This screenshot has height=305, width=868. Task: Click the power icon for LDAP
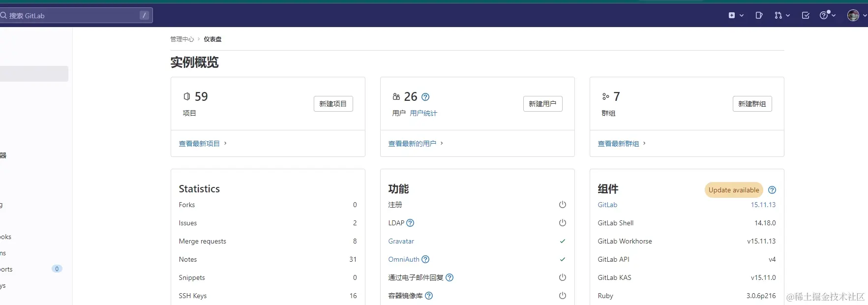click(x=563, y=223)
